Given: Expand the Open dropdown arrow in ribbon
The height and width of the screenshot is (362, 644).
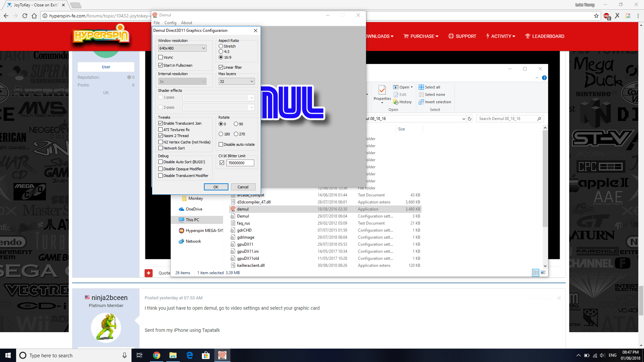Looking at the screenshot, I should tap(412, 87).
